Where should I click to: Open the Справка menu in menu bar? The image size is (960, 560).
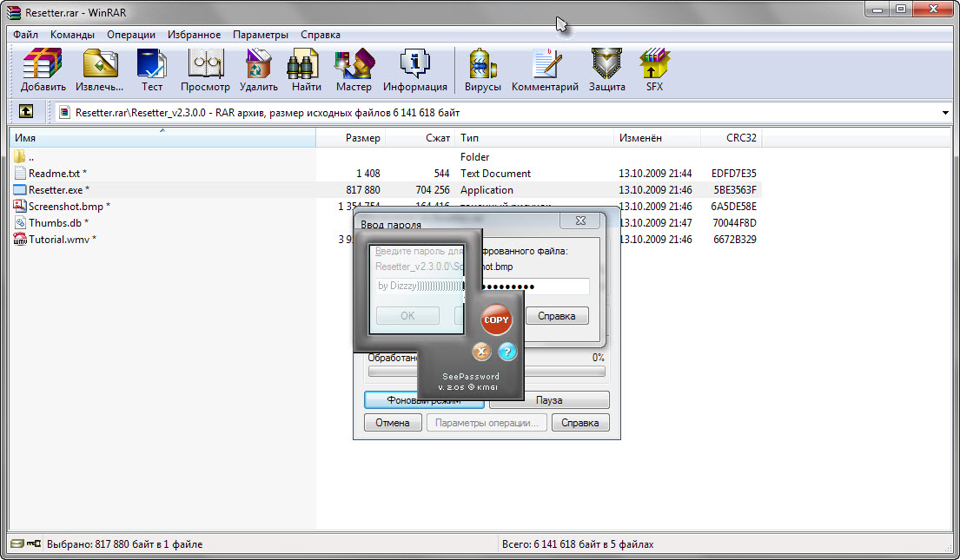(x=321, y=35)
